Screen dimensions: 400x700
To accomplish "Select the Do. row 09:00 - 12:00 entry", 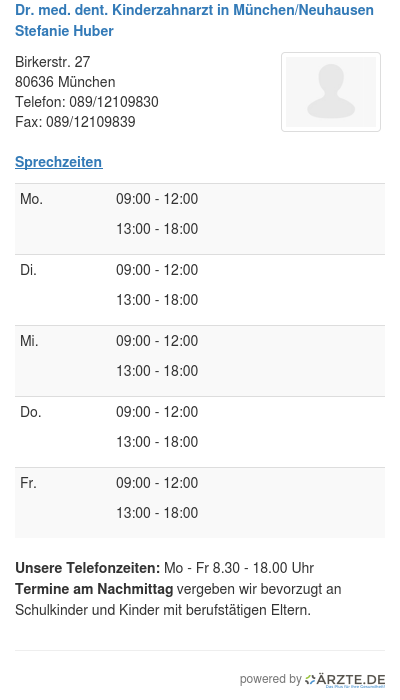I will pyautogui.click(x=157, y=412).
